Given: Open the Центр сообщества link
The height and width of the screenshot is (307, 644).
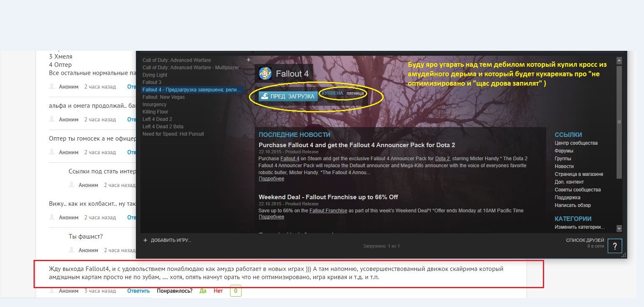Looking at the screenshot, I should 576,143.
